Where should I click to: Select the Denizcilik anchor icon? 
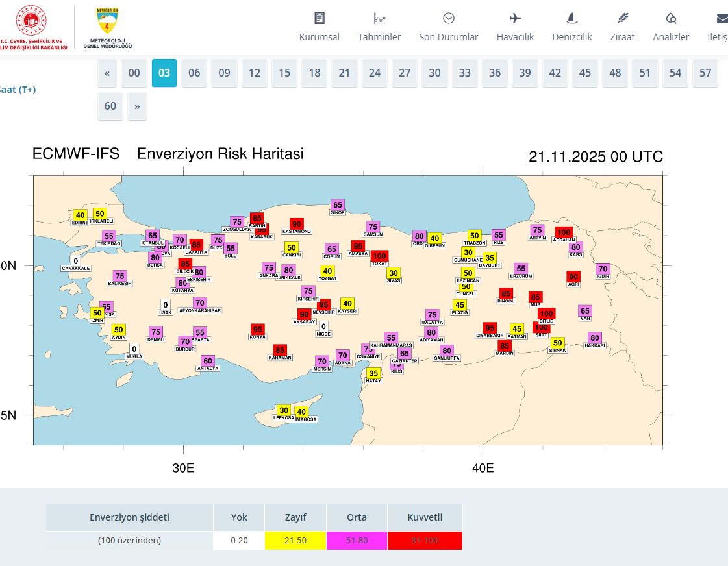(571, 18)
